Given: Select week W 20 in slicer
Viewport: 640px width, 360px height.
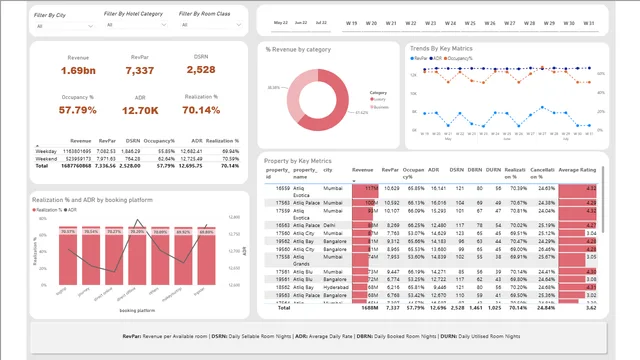Looking at the screenshot, I should coord(371,23).
